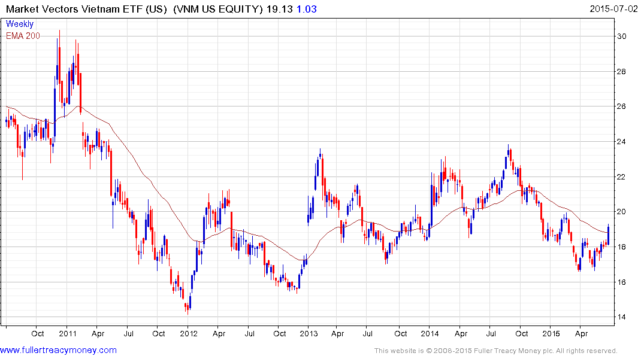644x359 pixels.
Task: Click the 2011 marker on the time axis
Action: coord(67,333)
